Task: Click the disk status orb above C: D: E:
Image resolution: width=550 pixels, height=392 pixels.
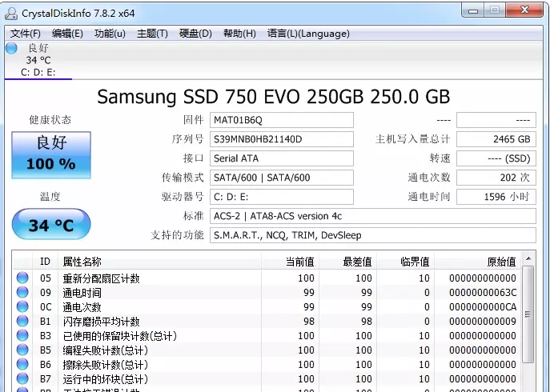Action: tap(11, 48)
